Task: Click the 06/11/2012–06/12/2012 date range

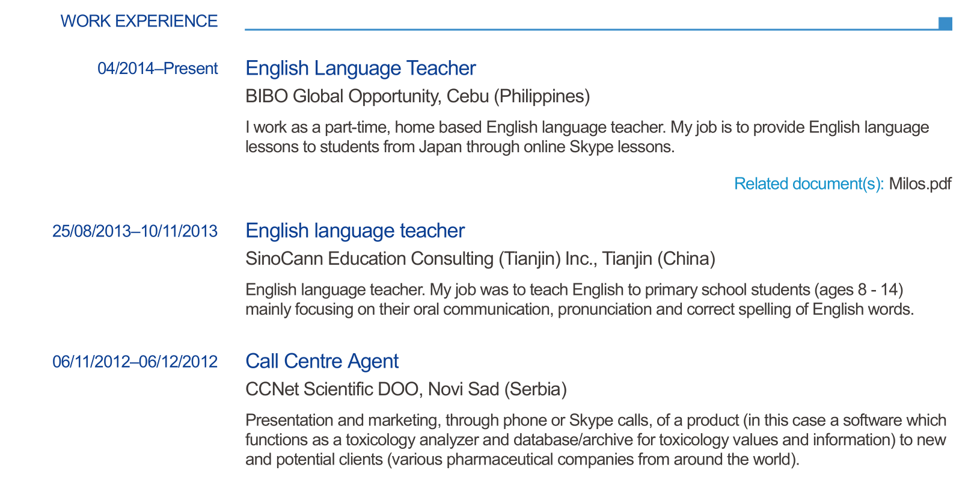Action: 135,362
